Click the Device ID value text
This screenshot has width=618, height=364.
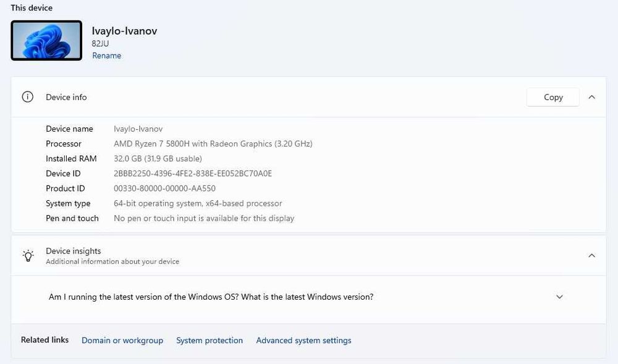click(193, 174)
